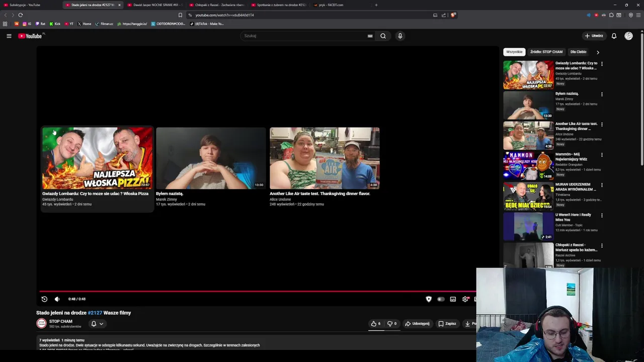Like the video with thumbs up
The width and height of the screenshot is (644, 362).
tap(376, 324)
